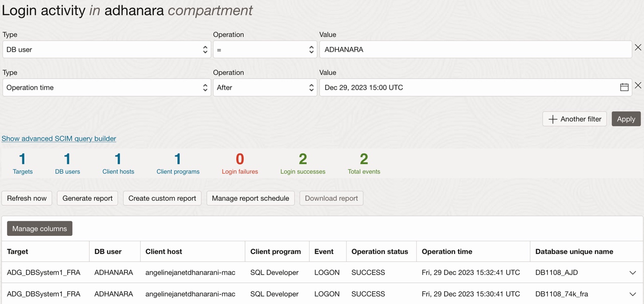Expand details for the 15:30:41 logon row
644x304 pixels.
point(632,294)
